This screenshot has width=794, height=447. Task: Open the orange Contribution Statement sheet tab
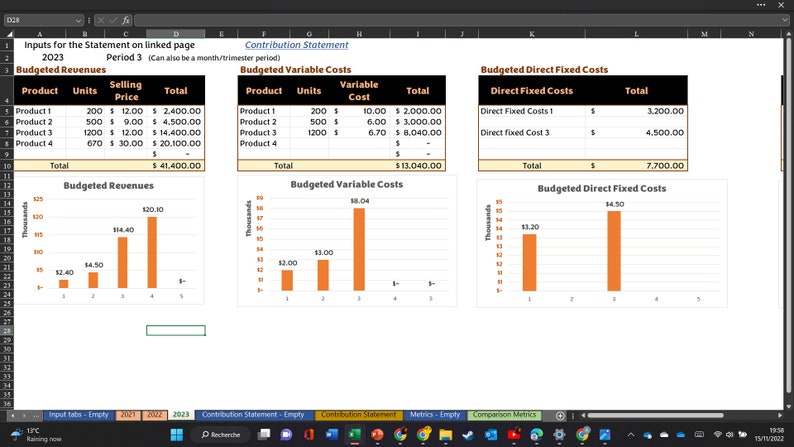pos(359,415)
